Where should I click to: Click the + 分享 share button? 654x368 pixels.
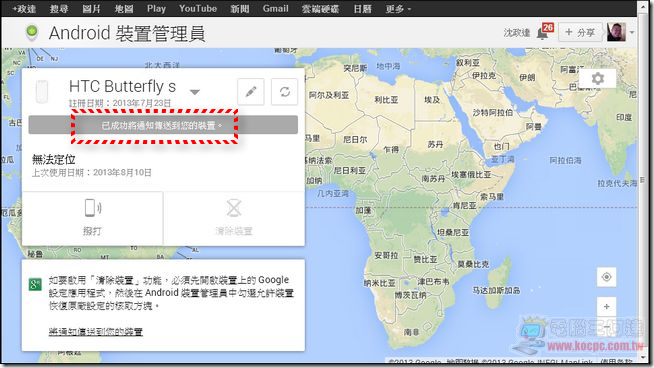pos(580,32)
